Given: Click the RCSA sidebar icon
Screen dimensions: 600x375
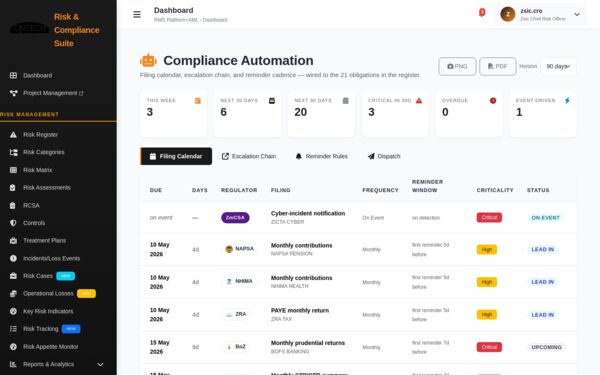Looking at the screenshot, I should pyautogui.click(x=13, y=205).
